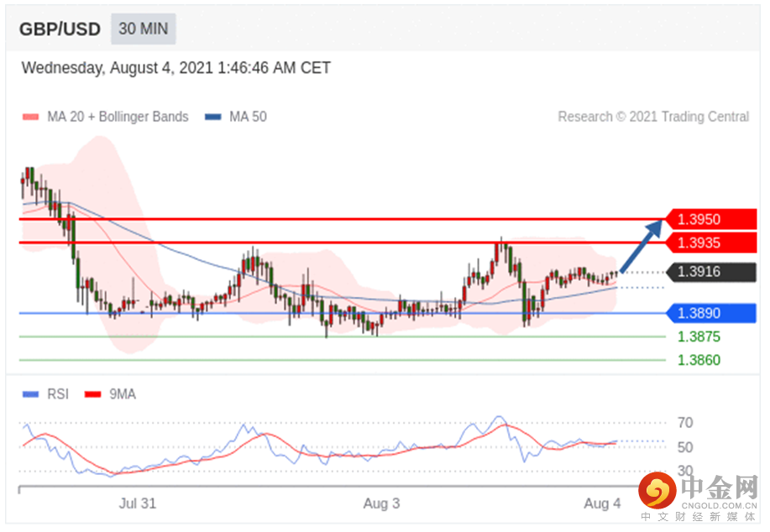Click the Research © 2021 Trading Central credit
The image size is (770, 532).
pyautogui.click(x=653, y=117)
